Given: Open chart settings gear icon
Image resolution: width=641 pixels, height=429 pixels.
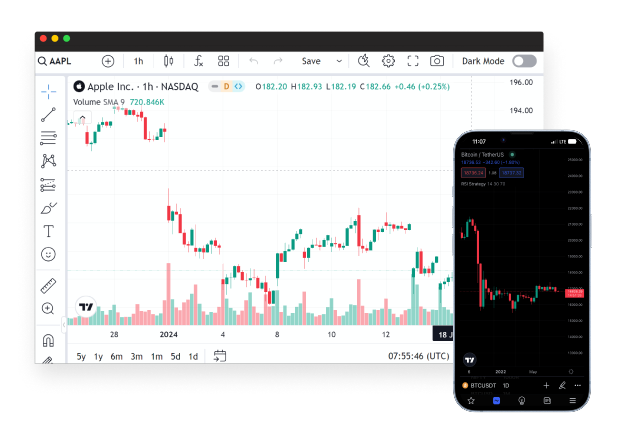Looking at the screenshot, I should (388, 61).
